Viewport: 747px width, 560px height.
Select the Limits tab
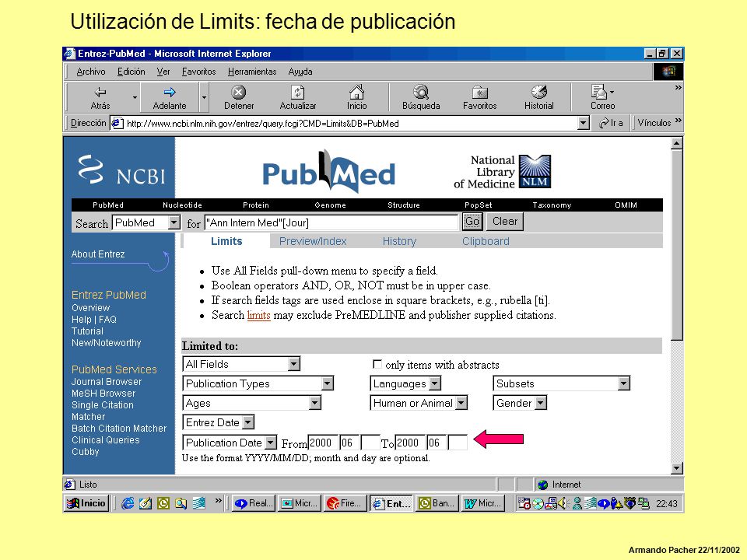pos(226,241)
